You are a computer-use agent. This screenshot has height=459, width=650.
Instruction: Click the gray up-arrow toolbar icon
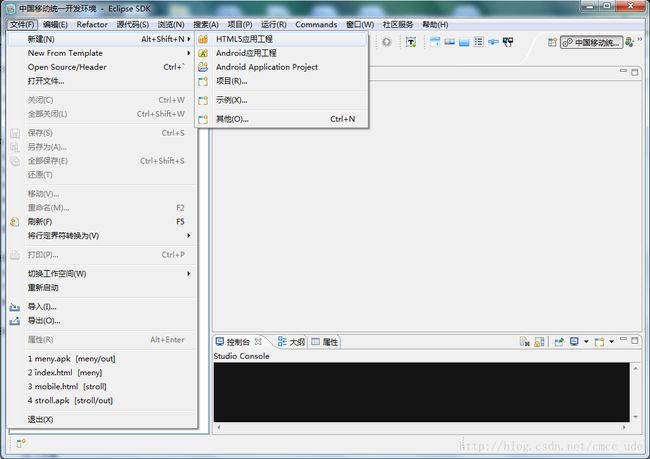(386, 42)
